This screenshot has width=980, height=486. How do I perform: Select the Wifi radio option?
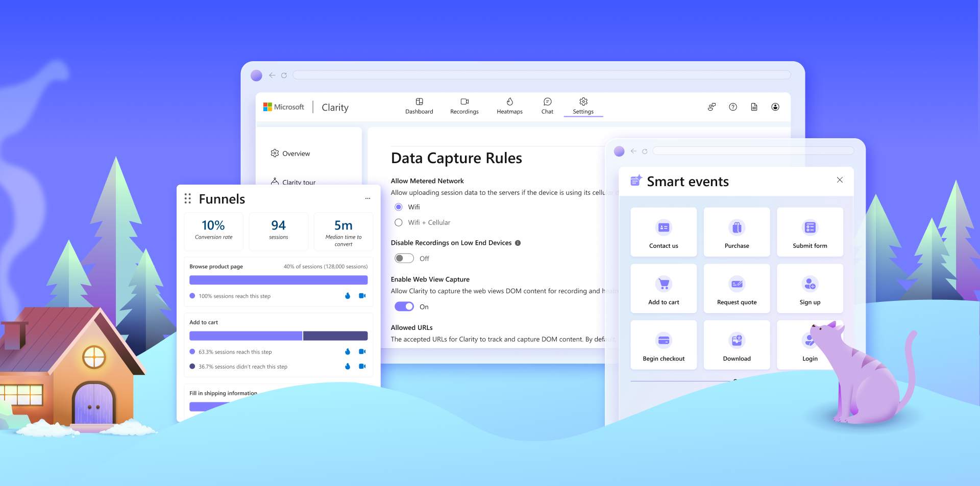coord(399,207)
